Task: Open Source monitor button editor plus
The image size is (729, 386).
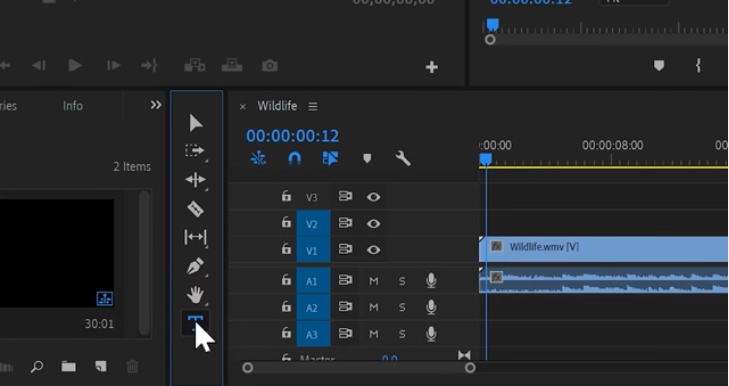Action: [x=431, y=67]
